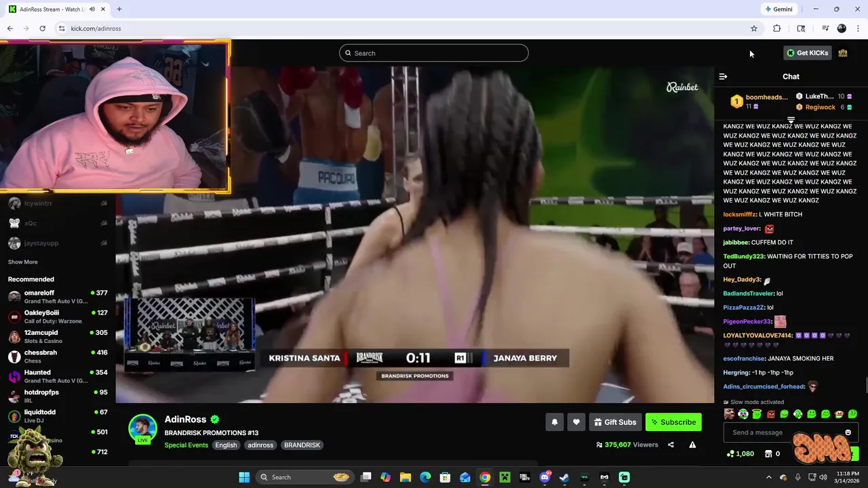Viewport: 868px width, 488px height.
Task: Share the stream via the share icon
Action: [x=671, y=445]
